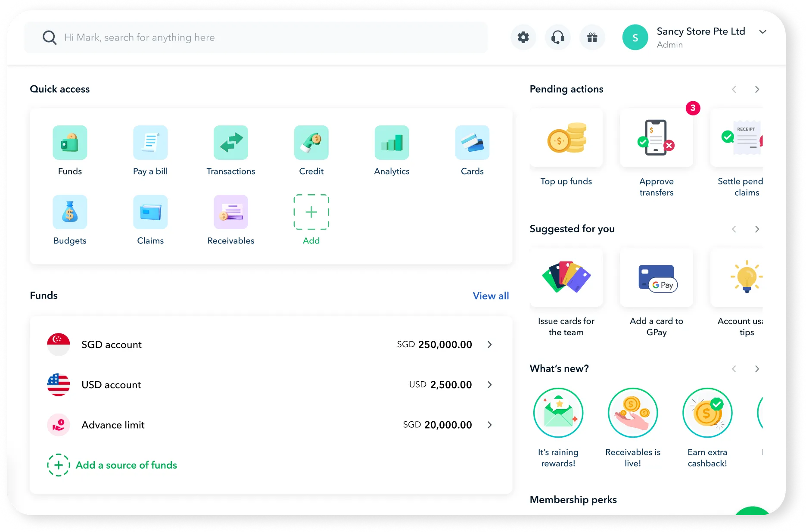Open the SGD account details chevron
The image size is (806, 532).
coord(490,345)
